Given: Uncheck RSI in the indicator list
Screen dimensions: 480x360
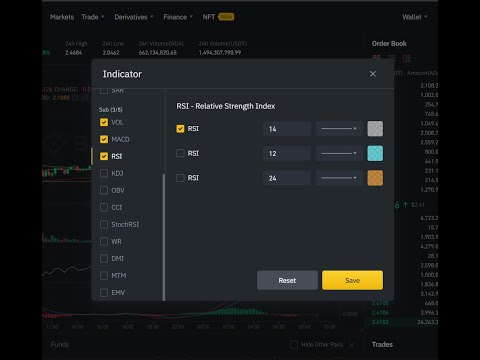Looking at the screenshot, I should (x=104, y=156).
